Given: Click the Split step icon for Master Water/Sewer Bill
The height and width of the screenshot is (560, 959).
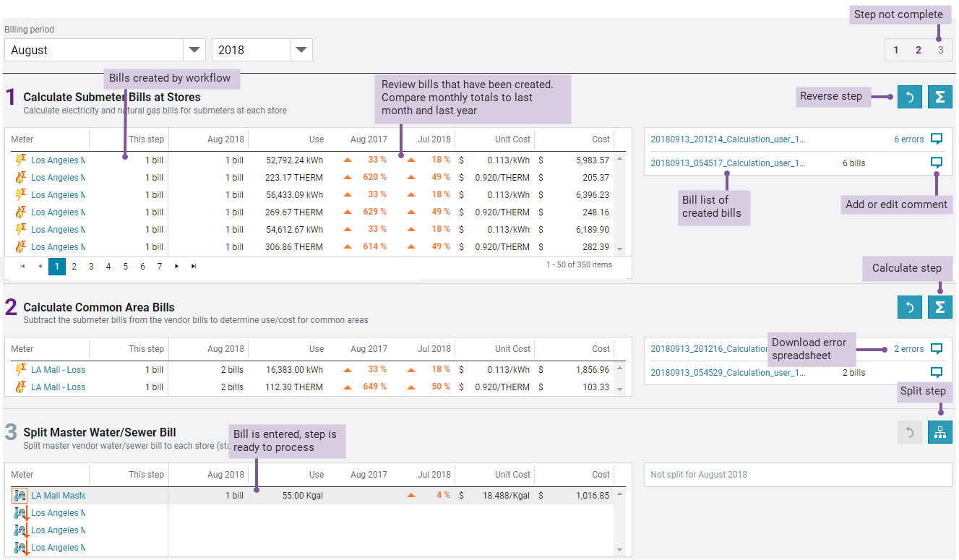Looking at the screenshot, I should 939,431.
